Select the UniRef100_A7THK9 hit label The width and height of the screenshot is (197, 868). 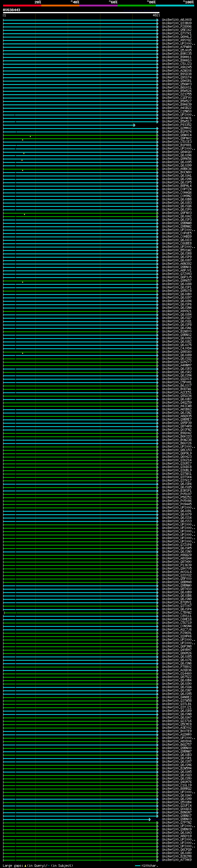pos(176,860)
